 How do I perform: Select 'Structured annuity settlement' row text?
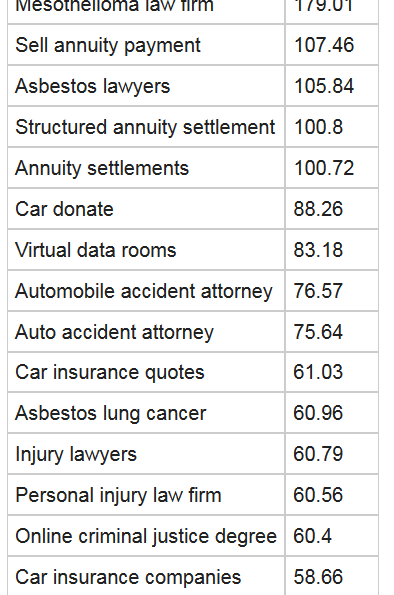click(x=145, y=127)
